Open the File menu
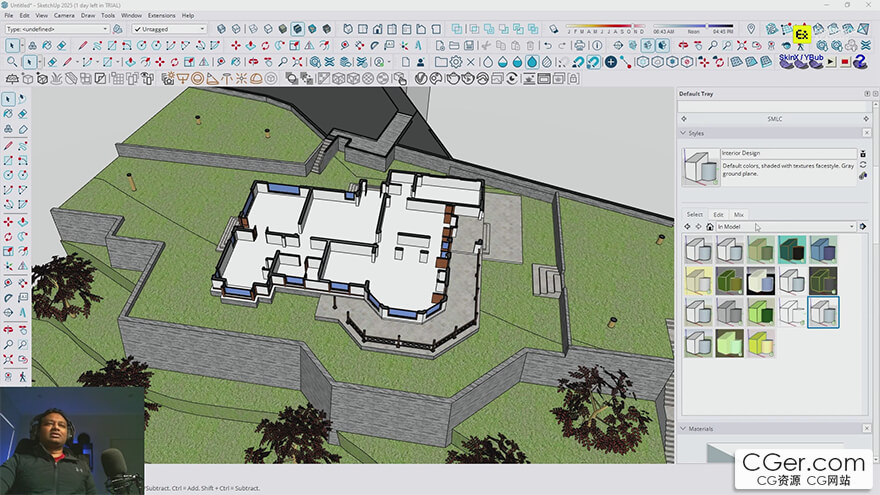Screen dimensions: 880x495 point(9,15)
